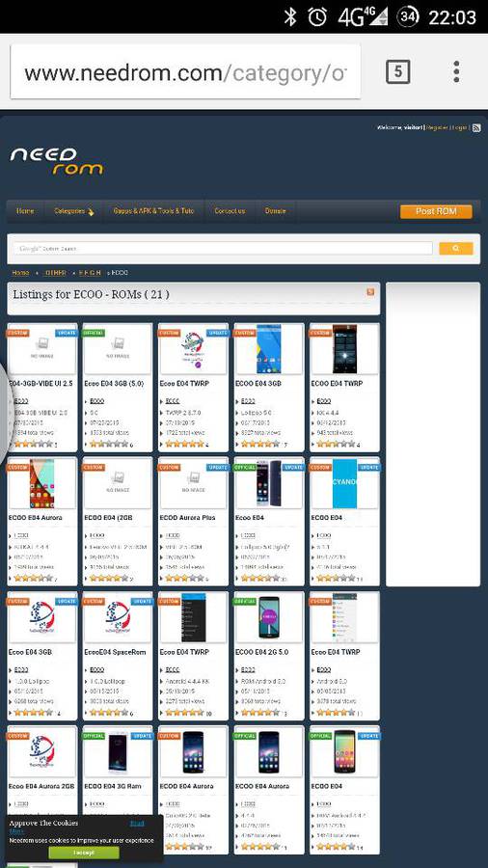This screenshot has height=868, width=488.
Task: Click the Register link
Action: 437,128
